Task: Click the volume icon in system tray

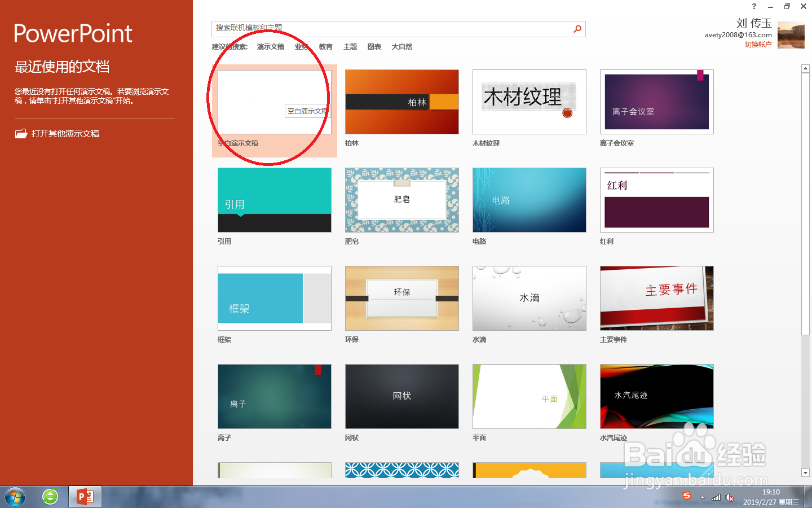Action: point(730,497)
